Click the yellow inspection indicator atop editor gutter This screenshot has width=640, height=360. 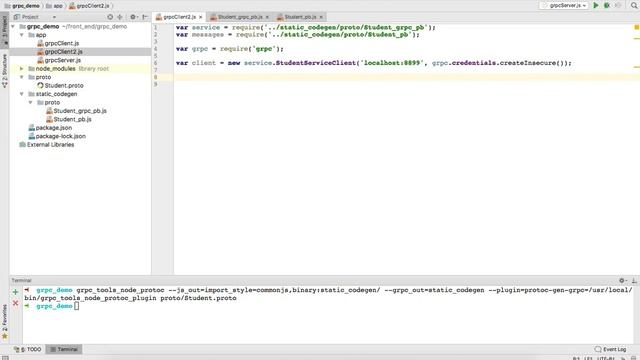tap(636, 27)
